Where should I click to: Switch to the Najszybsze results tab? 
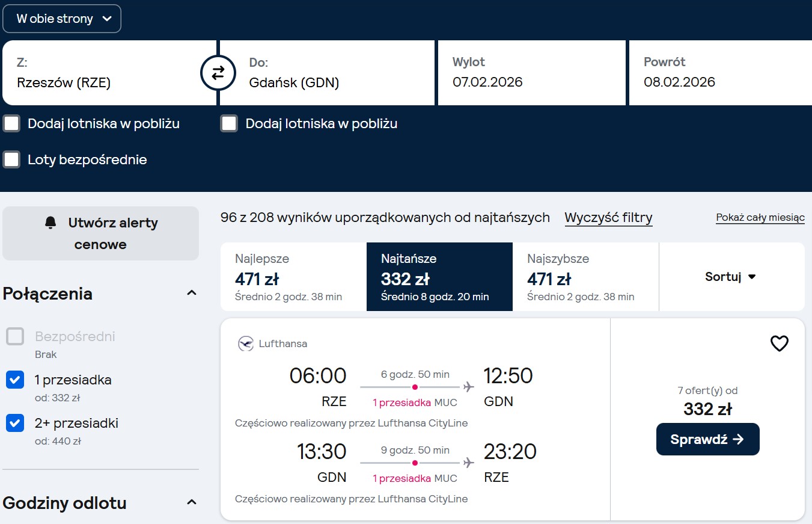click(x=585, y=277)
